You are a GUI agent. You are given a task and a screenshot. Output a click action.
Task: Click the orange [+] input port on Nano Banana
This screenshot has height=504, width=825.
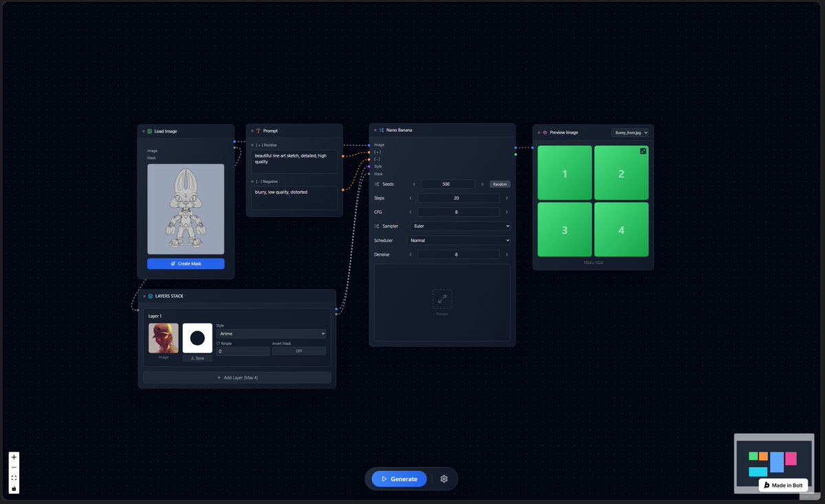(x=369, y=152)
